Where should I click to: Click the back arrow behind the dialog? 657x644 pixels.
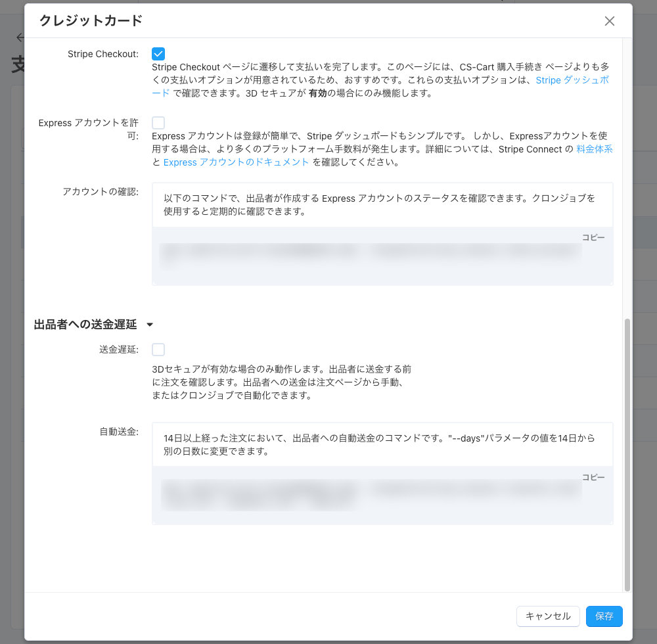(x=20, y=37)
